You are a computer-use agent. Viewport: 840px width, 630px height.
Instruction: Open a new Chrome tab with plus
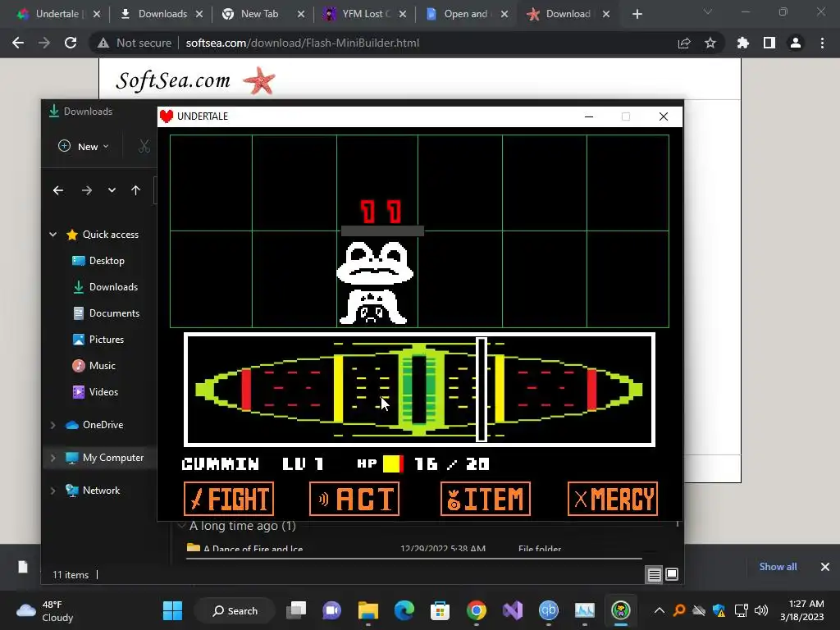[x=637, y=14]
